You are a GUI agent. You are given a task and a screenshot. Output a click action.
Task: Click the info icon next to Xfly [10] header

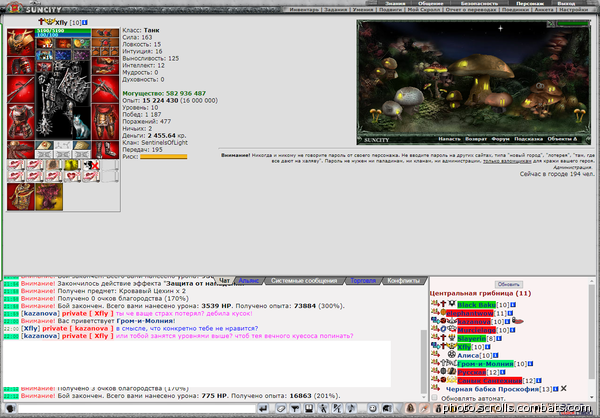85,23
